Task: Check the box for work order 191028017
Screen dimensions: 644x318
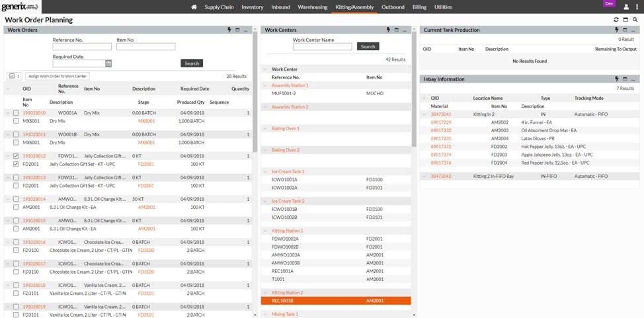Action: [16, 263]
